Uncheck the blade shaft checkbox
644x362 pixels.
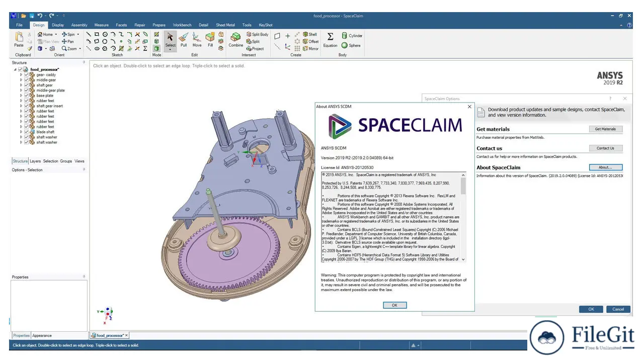pos(27,132)
